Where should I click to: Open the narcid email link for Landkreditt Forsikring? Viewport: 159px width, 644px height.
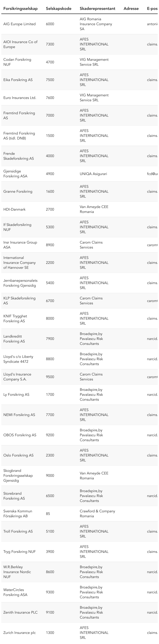152,339
